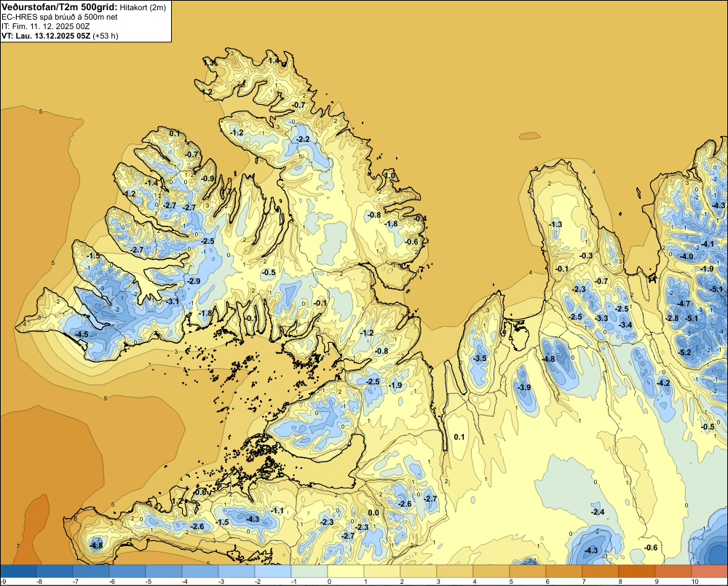Click the "0.6" value on the southwest coast
This screenshot has width=728, height=586.
click(200, 492)
